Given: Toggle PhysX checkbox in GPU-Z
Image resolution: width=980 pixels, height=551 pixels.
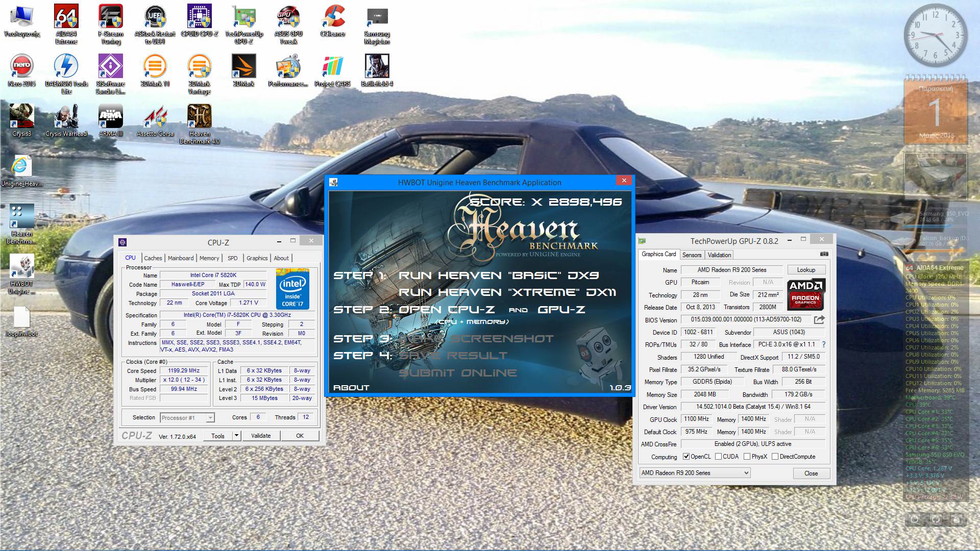Looking at the screenshot, I should click(747, 457).
